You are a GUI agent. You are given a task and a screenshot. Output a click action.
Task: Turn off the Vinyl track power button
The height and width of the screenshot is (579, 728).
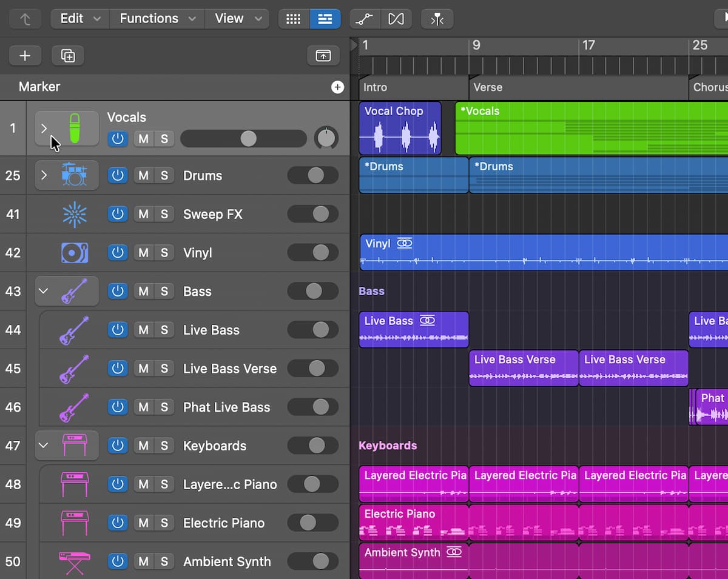pos(118,253)
